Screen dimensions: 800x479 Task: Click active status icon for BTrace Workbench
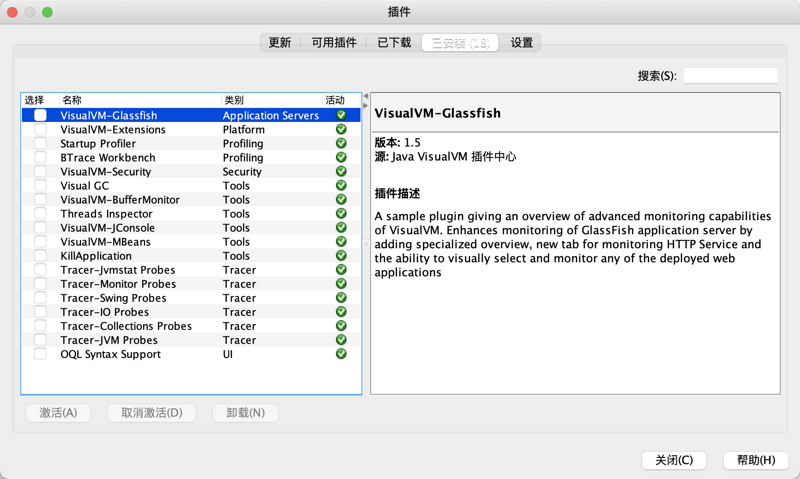[341, 158]
